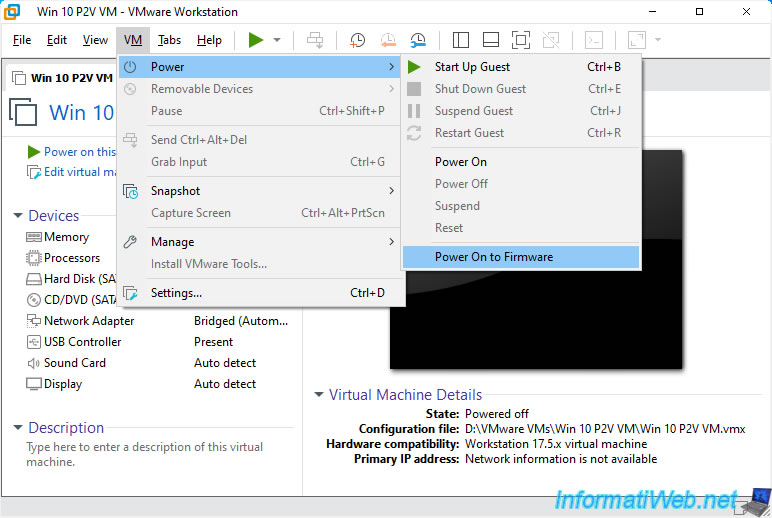772x518 pixels.
Task: Collapse the Virtual Machine Details section
Action: (x=319, y=394)
